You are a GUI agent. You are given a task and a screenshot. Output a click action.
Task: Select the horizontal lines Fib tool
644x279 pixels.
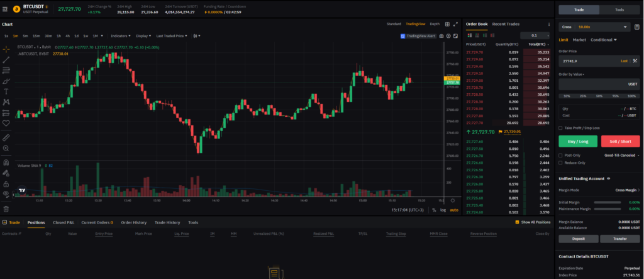click(x=6, y=71)
